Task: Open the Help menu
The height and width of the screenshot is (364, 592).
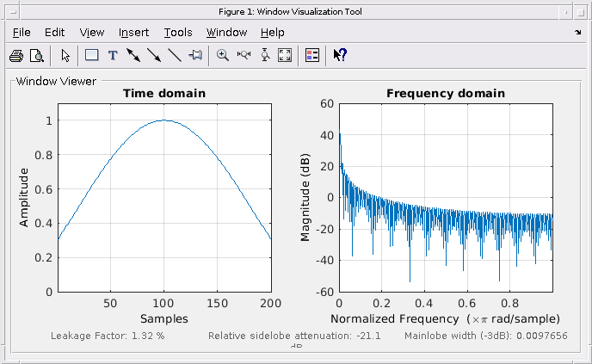Action: [272, 33]
